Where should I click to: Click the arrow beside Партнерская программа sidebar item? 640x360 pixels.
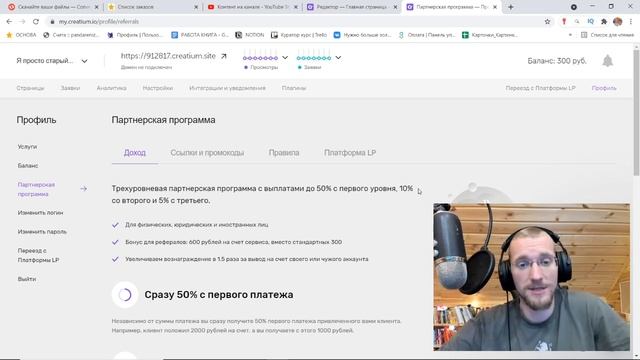pyautogui.click(x=83, y=189)
